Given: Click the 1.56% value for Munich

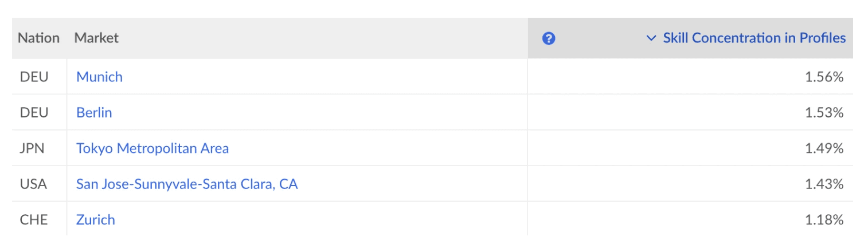Looking at the screenshot, I should click(x=824, y=77).
